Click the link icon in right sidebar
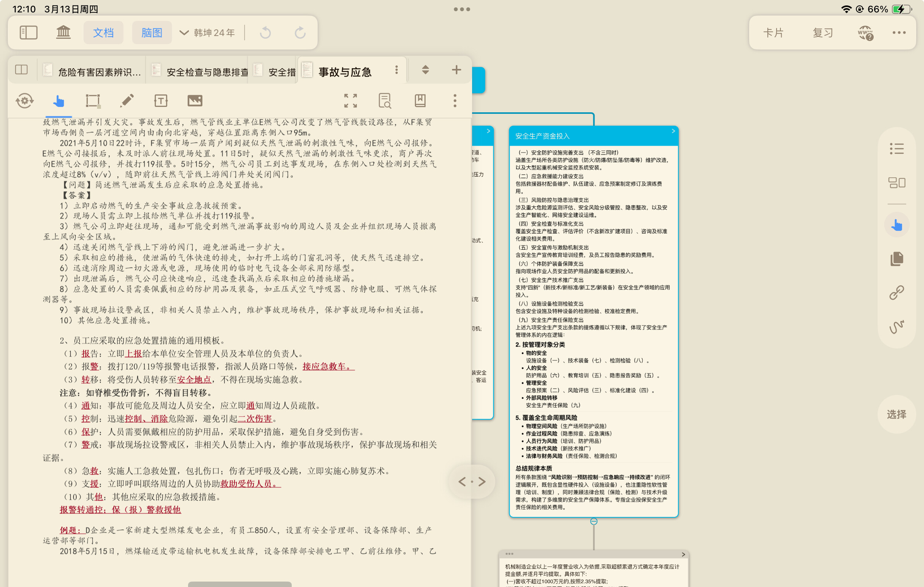The height and width of the screenshot is (587, 924). point(897,293)
